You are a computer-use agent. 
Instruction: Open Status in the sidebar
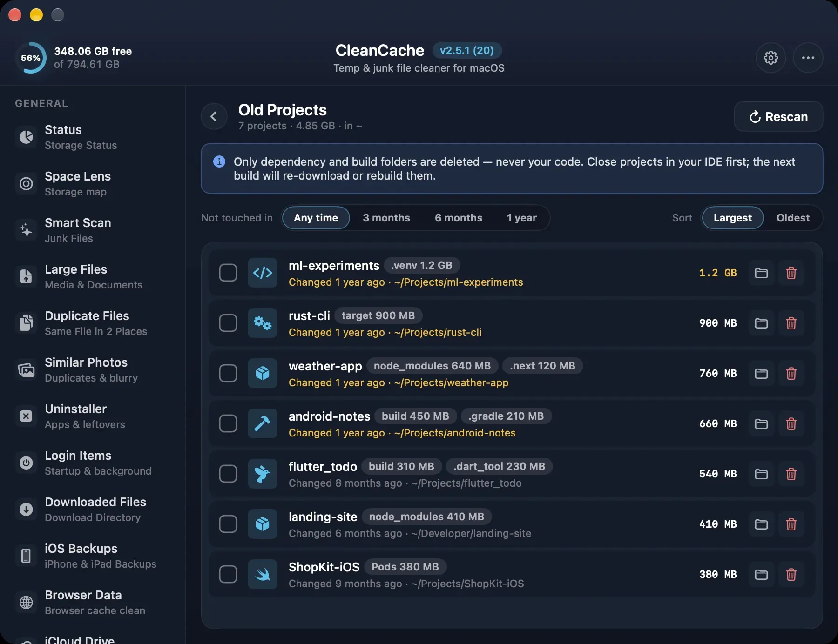[x=93, y=137]
